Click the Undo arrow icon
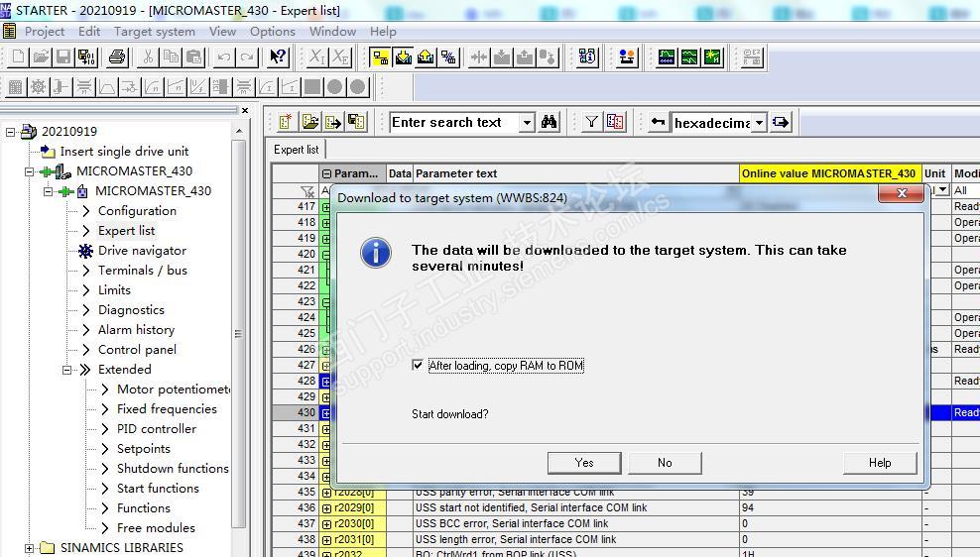Screen dimensions: 980x557 224,57
